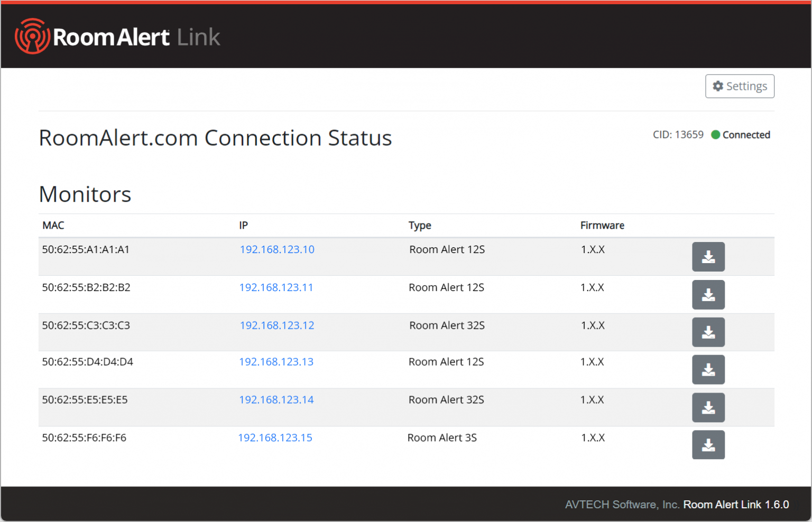This screenshot has height=522, width=812.
Task: Download firmware for monitor 50:62:55:B2:B2:B2
Action: click(x=708, y=294)
